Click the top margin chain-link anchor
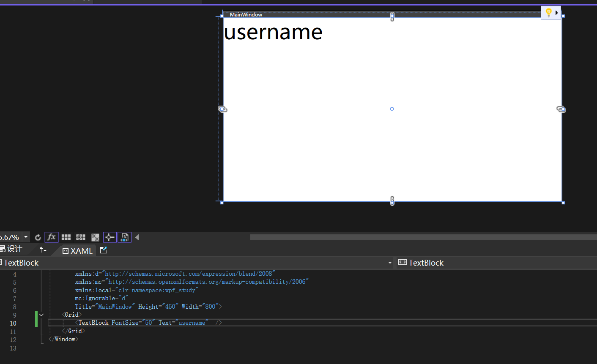The width and height of the screenshot is (597, 364). [x=392, y=17]
